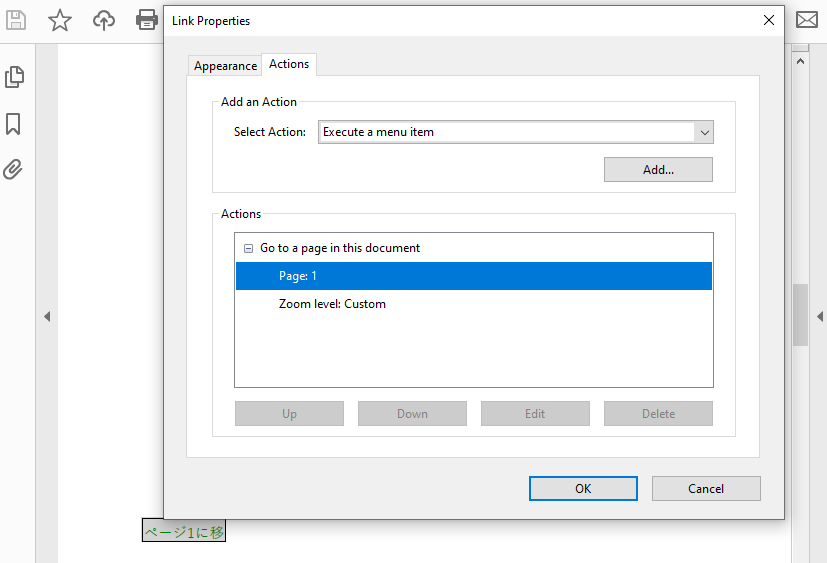Image resolution: width=827 pixels, height=563 pixels.
Task: Expand the right tools pane arrow
Action: pyautogui.click(x=820, y=317)
